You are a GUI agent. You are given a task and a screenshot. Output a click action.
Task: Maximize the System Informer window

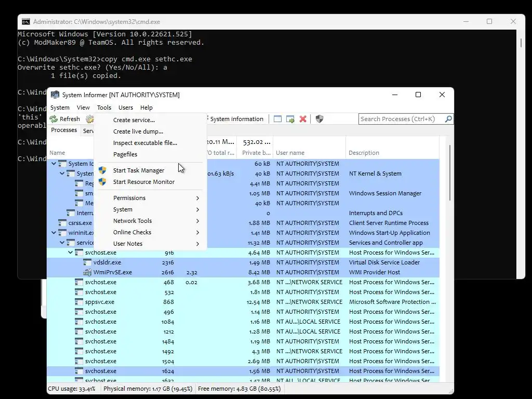(x=418, y=95)
